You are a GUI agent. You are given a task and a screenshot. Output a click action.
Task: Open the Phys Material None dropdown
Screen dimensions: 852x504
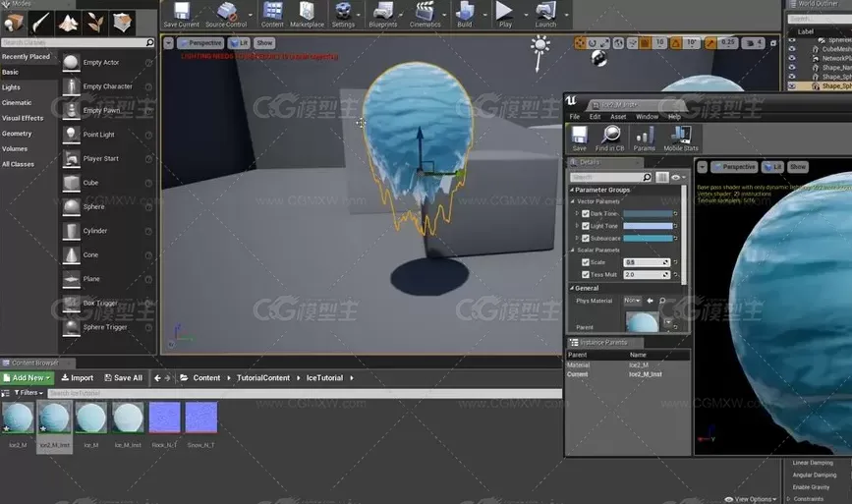632,301
